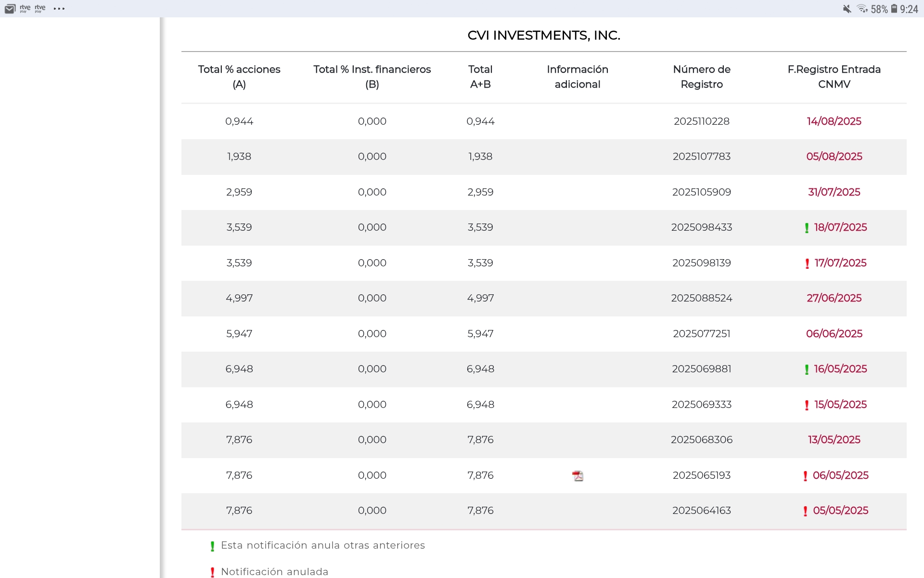The image size is (924, 578).
Task: Open the PDF attachment for registration 2025065193
Action: [577, 476]
